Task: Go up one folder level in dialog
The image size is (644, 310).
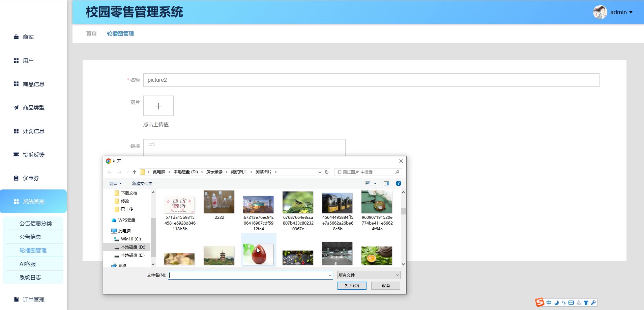Action: (x=135, y=172)
